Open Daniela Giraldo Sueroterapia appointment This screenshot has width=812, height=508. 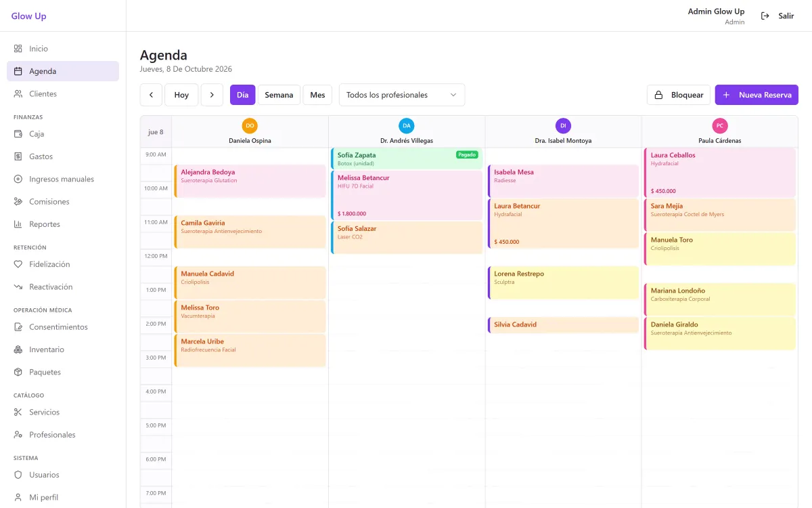(x=720, y=333)
